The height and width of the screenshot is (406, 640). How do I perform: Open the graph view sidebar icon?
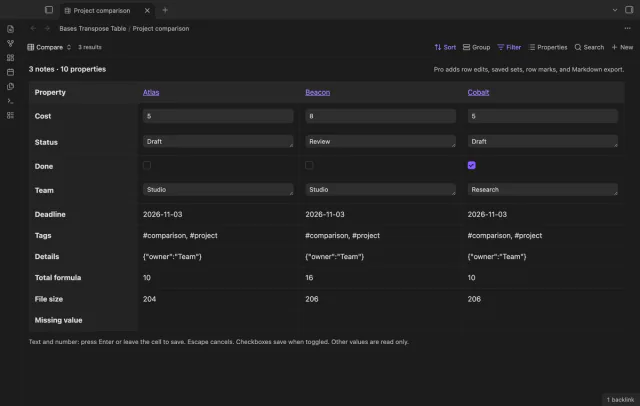point(11,43)
